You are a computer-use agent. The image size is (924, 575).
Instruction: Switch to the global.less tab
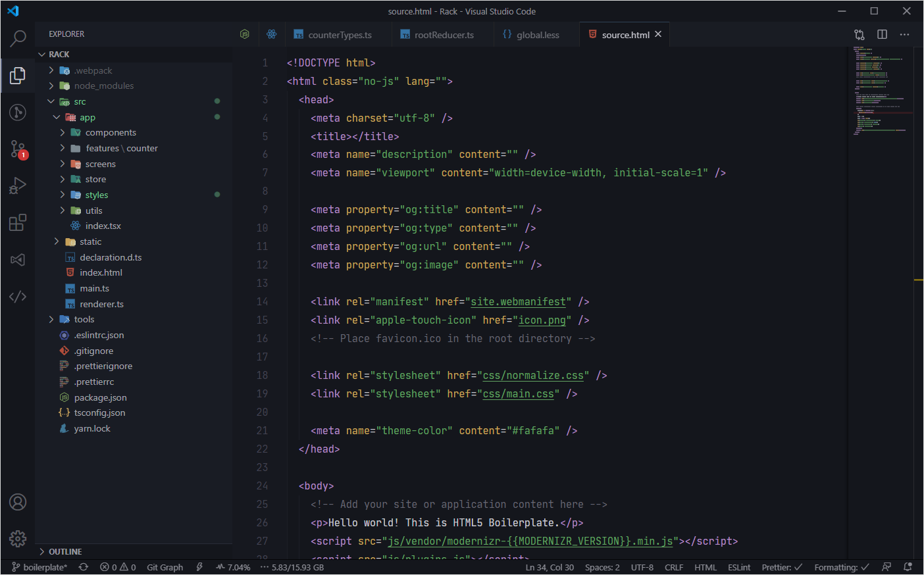point(536,35)
